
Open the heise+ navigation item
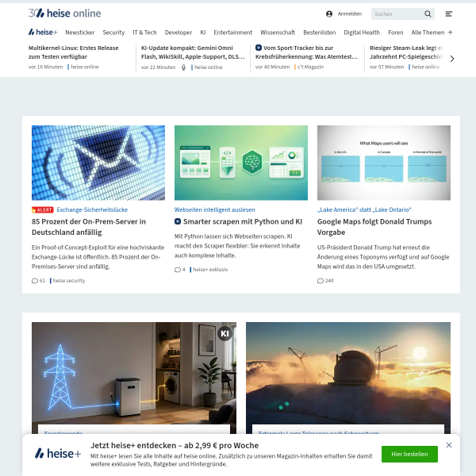point(43,33)
